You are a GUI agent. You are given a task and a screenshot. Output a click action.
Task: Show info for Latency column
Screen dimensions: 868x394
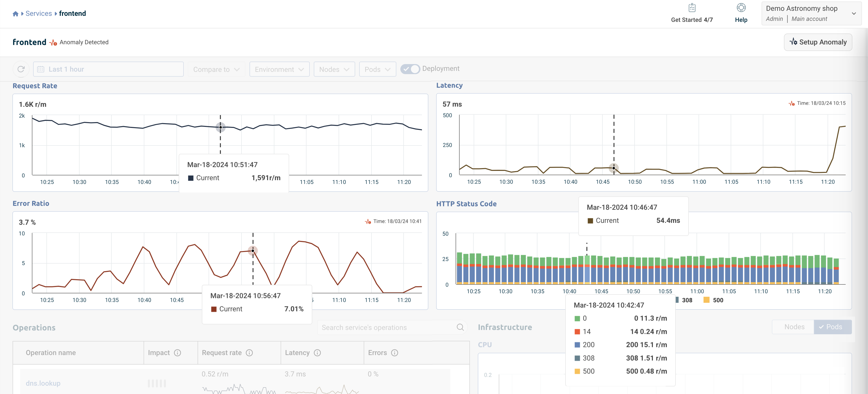point(317,353)
